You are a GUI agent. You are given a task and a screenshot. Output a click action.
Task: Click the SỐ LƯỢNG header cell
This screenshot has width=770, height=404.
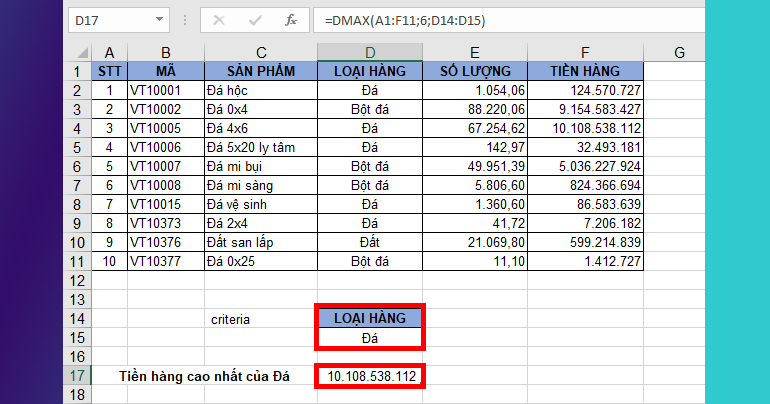(475, 71)
